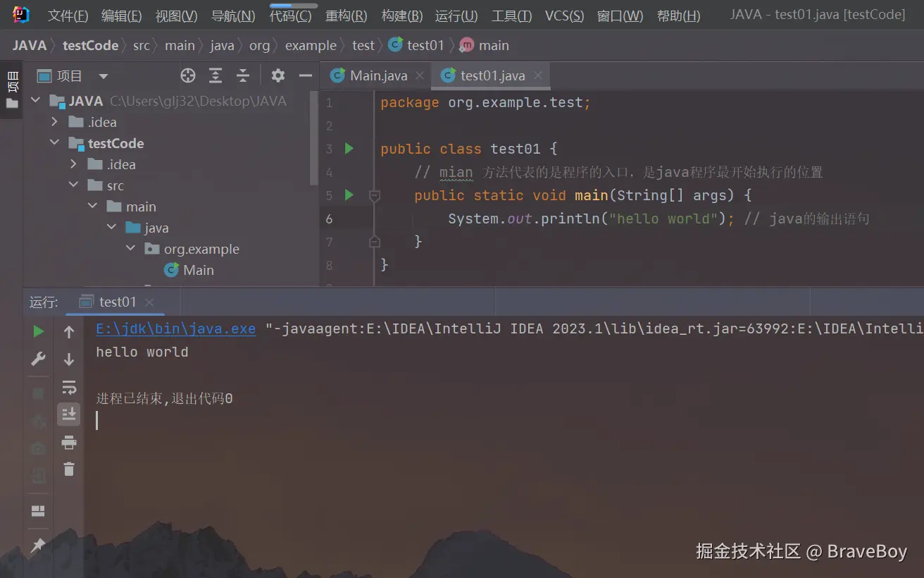The width and height of the screenshot is (924, 578).
Task: Open run panel layout icon
Action: 38,511
